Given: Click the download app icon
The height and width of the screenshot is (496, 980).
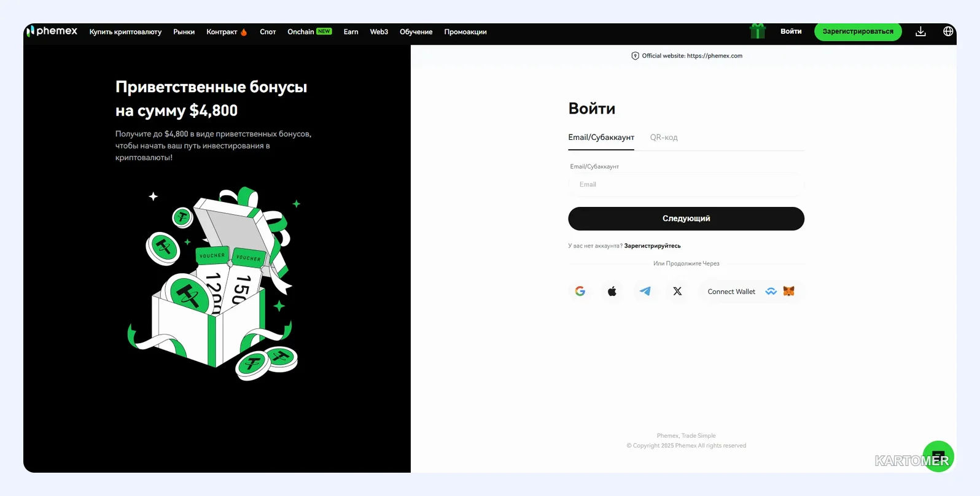Looking at the screenshot, I should (x=920, y=31).
